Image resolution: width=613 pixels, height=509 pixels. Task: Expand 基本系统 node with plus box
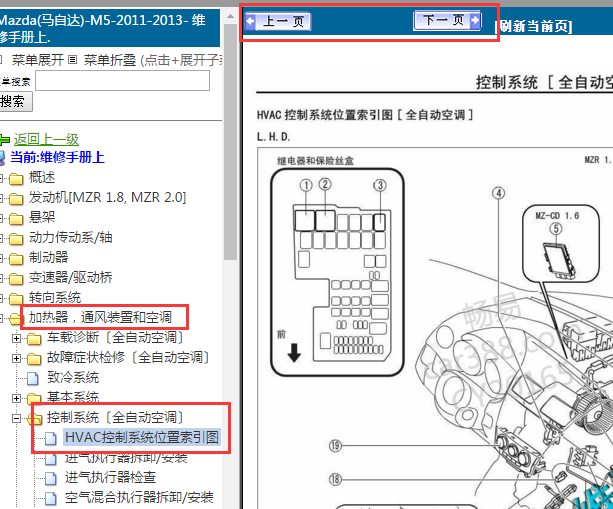coord(16,398)
